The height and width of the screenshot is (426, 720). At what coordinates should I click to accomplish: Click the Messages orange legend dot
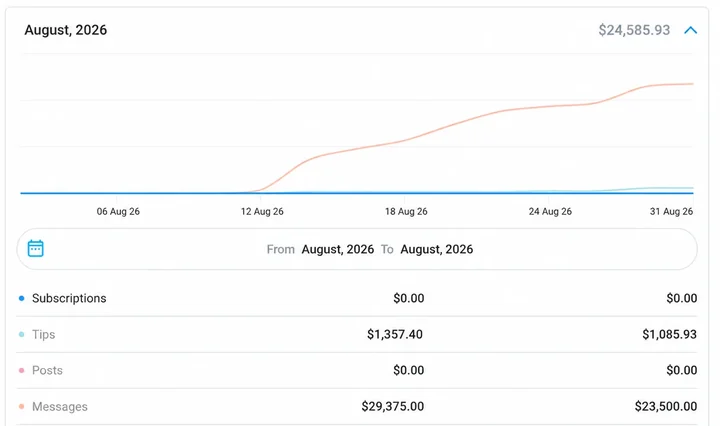coord(21,406)
